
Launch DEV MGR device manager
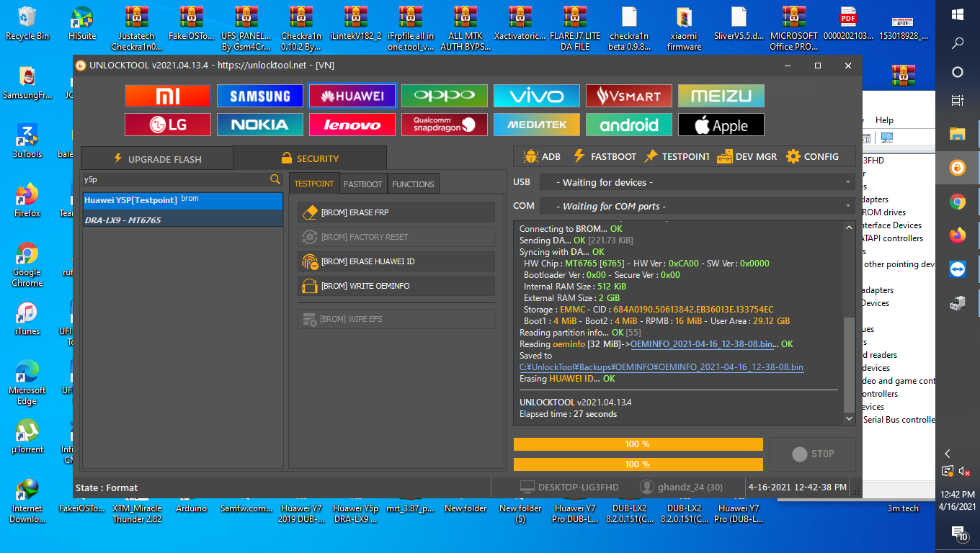(747, 156)
